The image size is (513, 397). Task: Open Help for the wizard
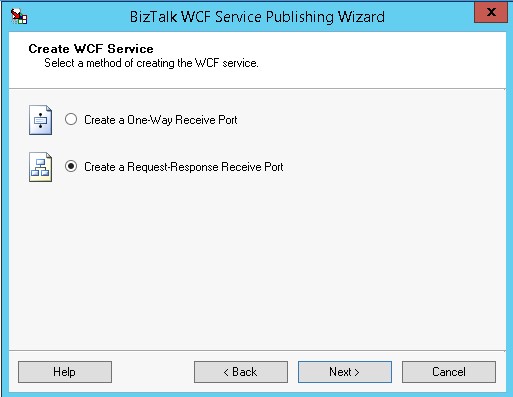pyautogui.click(x=65, y=372)
